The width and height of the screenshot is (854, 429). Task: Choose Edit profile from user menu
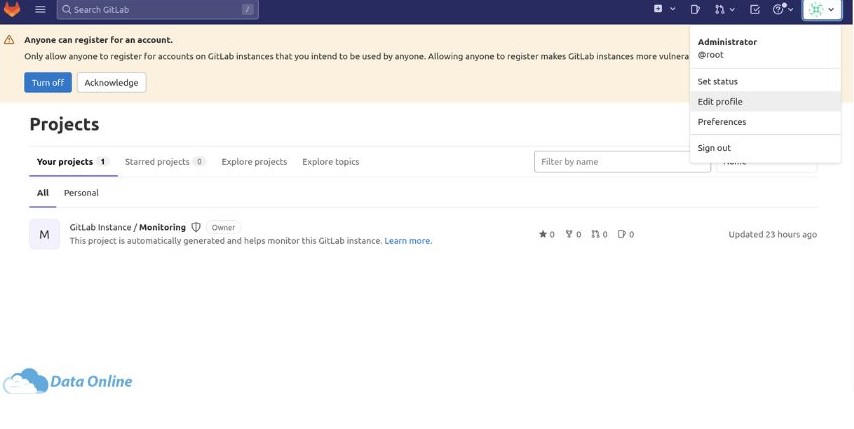765,102
